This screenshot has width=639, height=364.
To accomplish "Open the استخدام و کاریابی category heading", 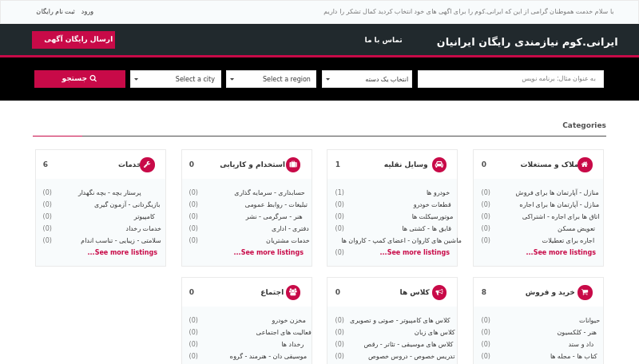I will [252, 164].
